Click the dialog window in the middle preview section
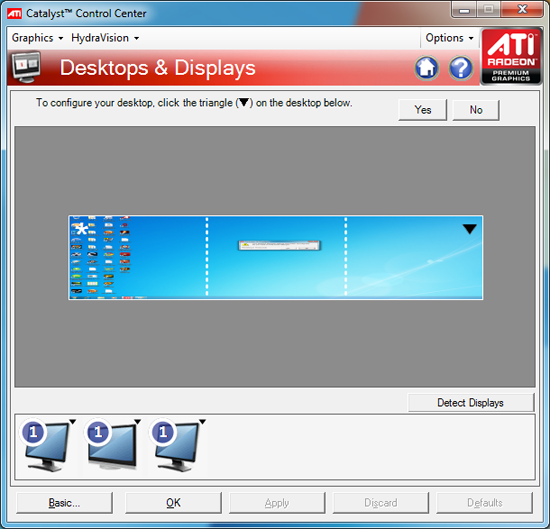Viewport: 550px width, 529px height. coord(279,245)
